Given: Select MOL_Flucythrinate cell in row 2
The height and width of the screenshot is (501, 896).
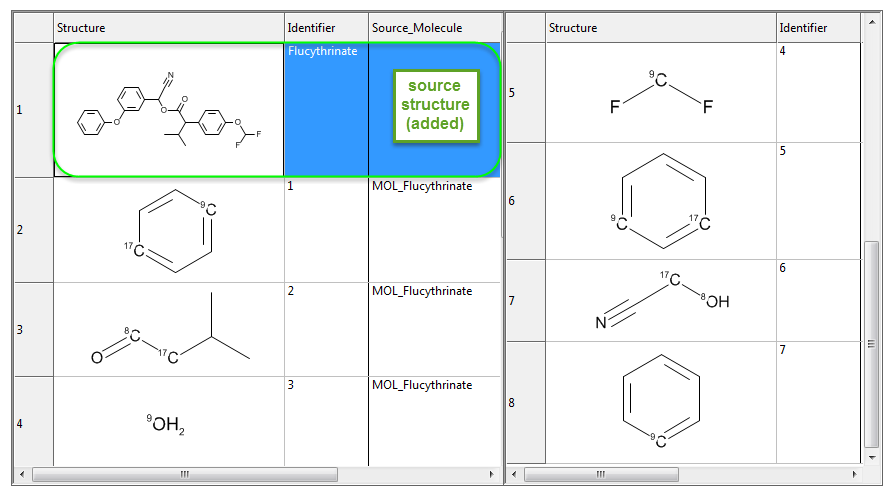Looking at the screenshot, I should [435, 230].
